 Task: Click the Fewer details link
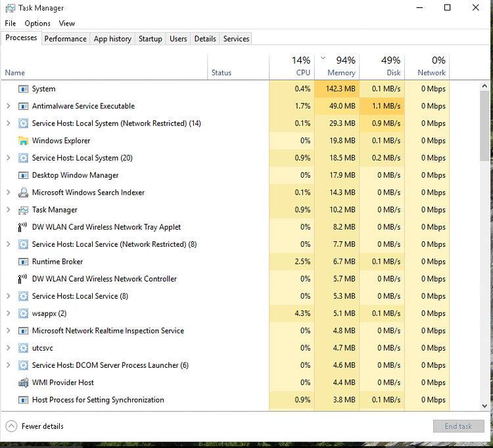[43, 426]
